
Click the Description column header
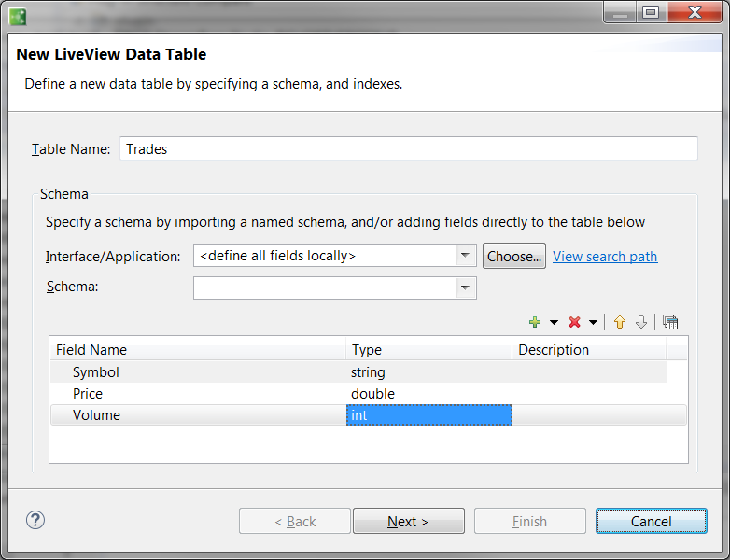(x=554, y=350)
